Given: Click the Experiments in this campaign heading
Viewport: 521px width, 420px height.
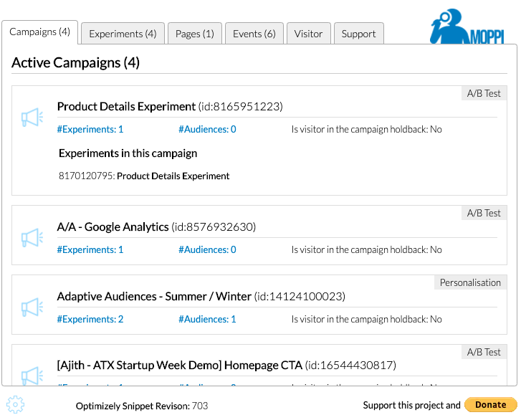Looking at the screenshot, I should pos(128,153).
